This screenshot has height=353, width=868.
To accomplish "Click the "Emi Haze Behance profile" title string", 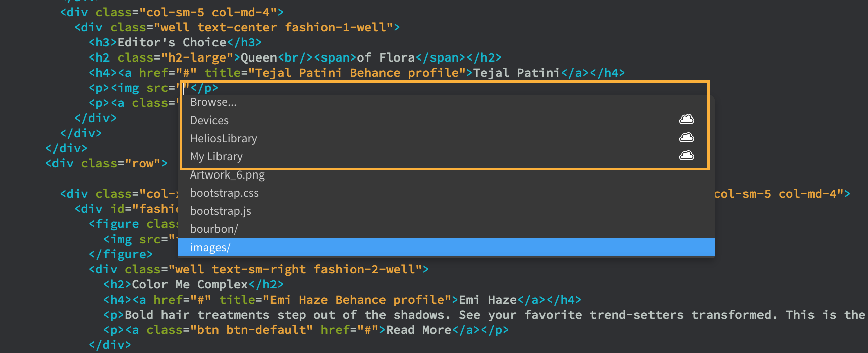I will (x=357, y=300).
